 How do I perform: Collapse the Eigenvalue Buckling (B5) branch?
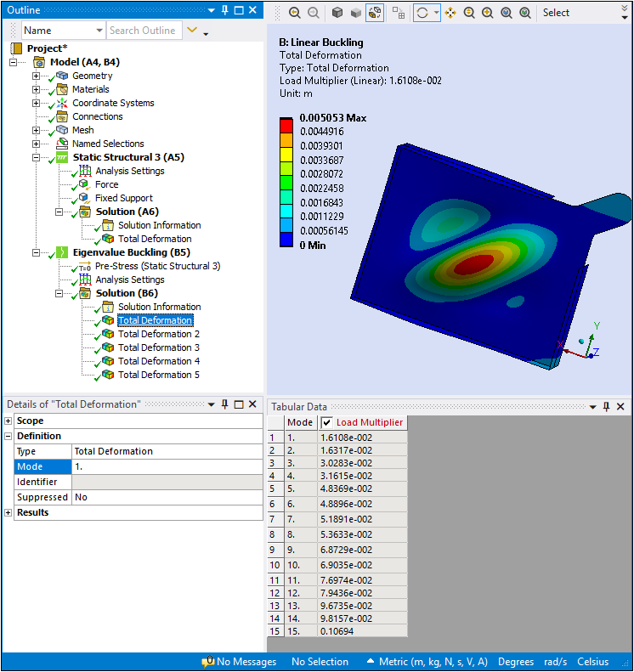(x=36, y=252)
